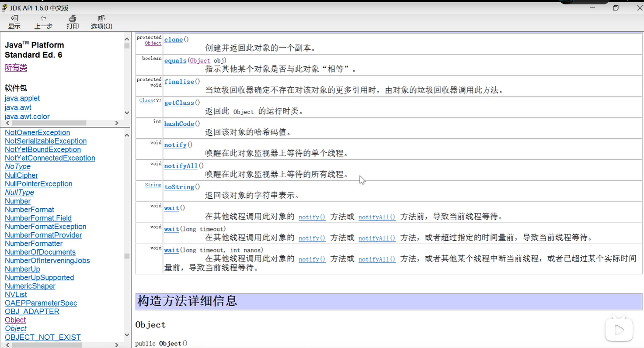Open the java.applet package link
Image resolution: width=644 pixels, height=348 pixels.
[x=22, y=98]
